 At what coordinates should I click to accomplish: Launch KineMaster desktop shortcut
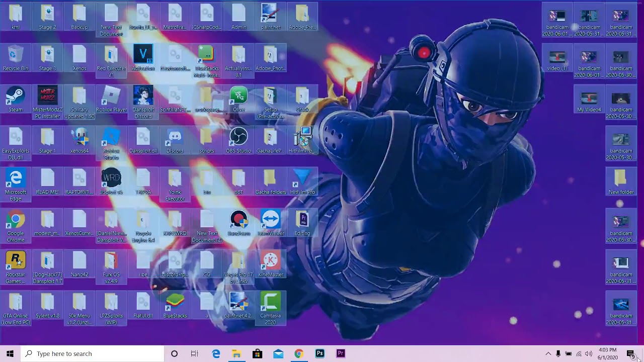coord(271,264)
